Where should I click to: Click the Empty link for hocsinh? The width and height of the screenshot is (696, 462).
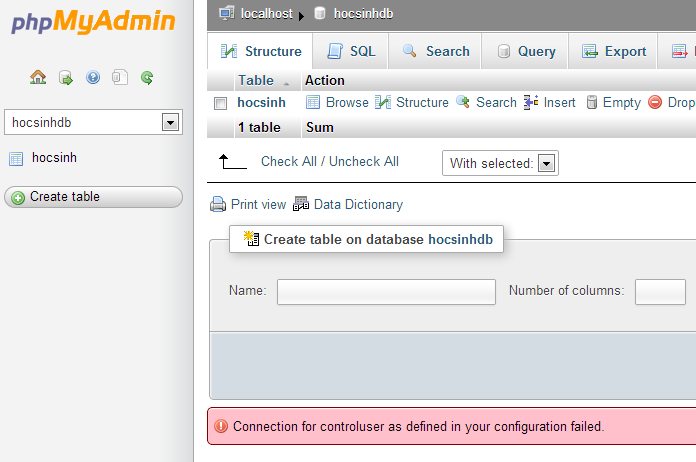[x=621, y=103]
